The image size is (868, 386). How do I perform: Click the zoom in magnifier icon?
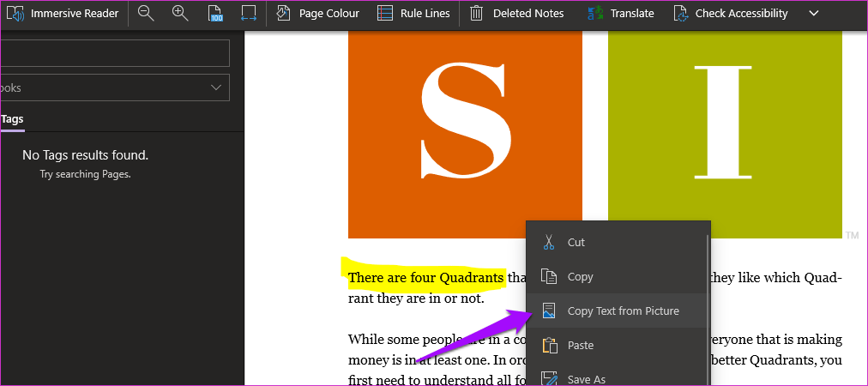click(180, 13)
